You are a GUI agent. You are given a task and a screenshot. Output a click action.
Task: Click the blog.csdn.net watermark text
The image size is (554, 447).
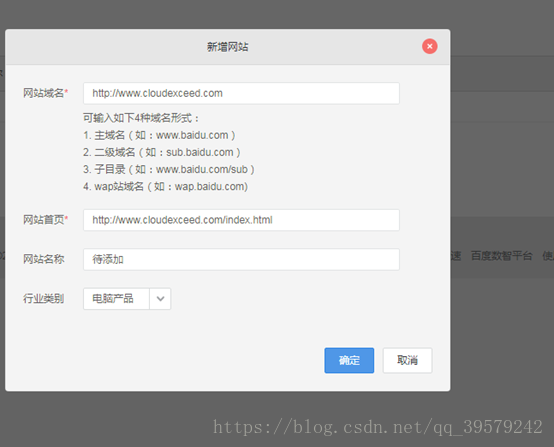pos(378,427)
